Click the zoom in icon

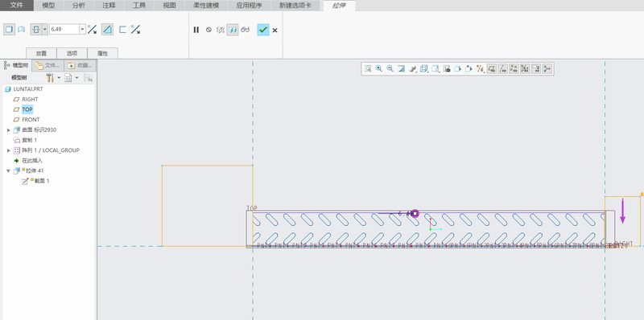379,69
